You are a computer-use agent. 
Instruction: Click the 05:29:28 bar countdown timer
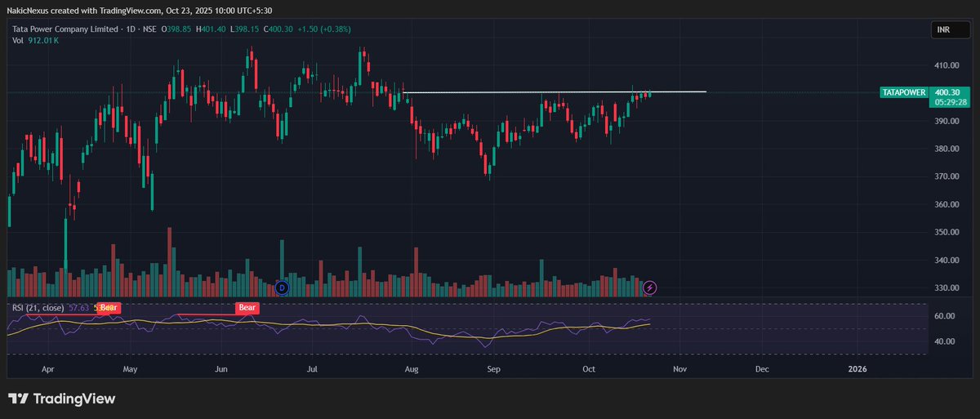[951, 102]
